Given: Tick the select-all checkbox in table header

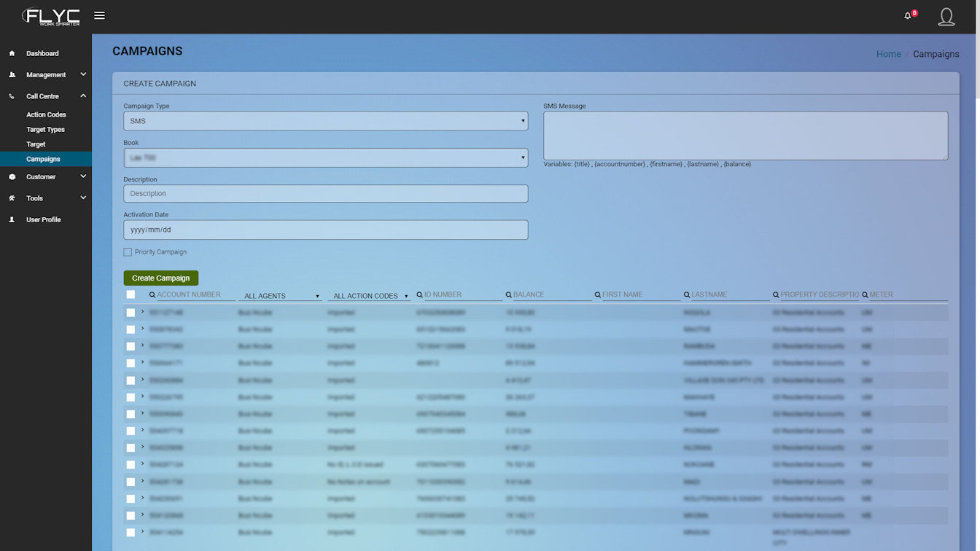Looking at the screenshot, I should click(131, 294).
